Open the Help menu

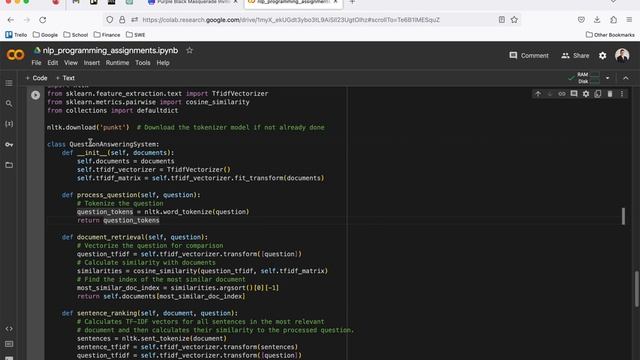(x=163, y=63)
